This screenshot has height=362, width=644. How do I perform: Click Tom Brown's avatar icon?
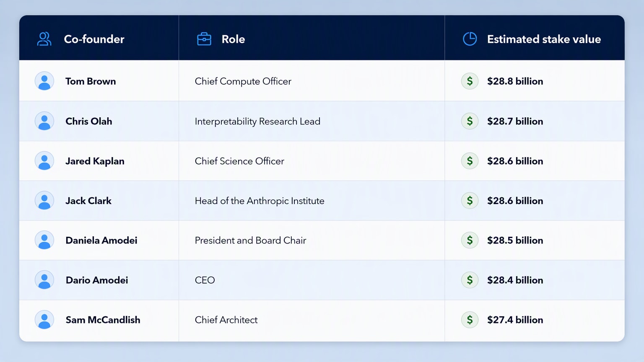(x=44, y=81)
